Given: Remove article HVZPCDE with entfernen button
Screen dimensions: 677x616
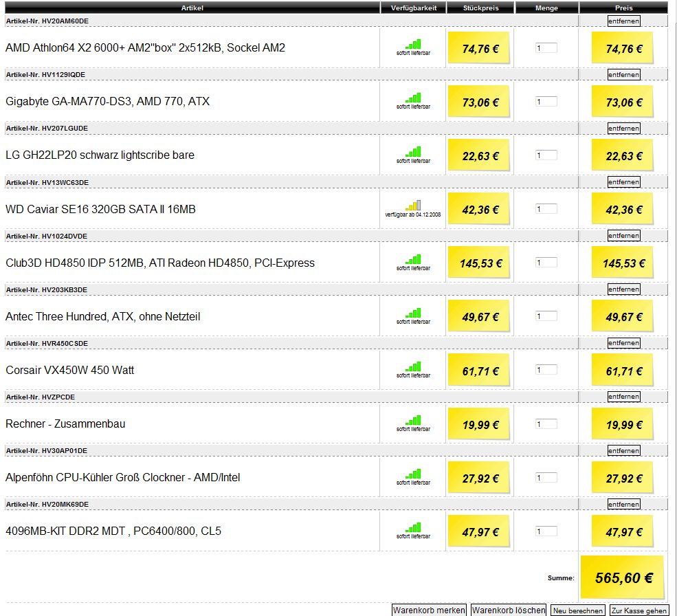Looking at the screenshot, I should pyautogui.click(x=623, y=397).
